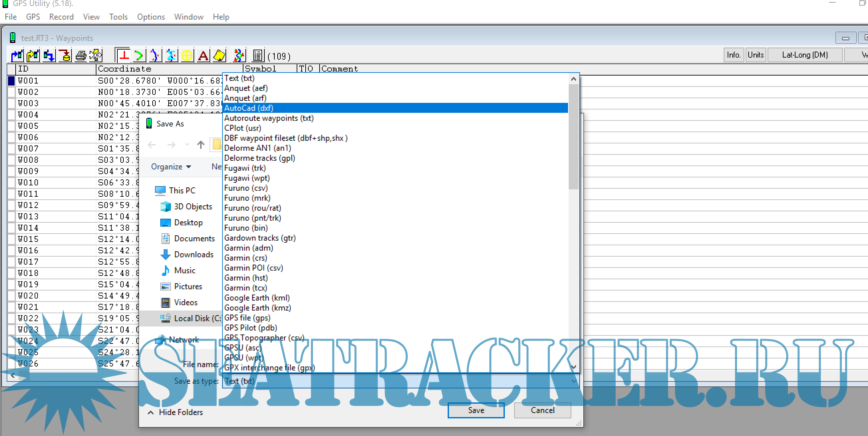Click the save-to-disk red arrow icon

tap(65, 55)
